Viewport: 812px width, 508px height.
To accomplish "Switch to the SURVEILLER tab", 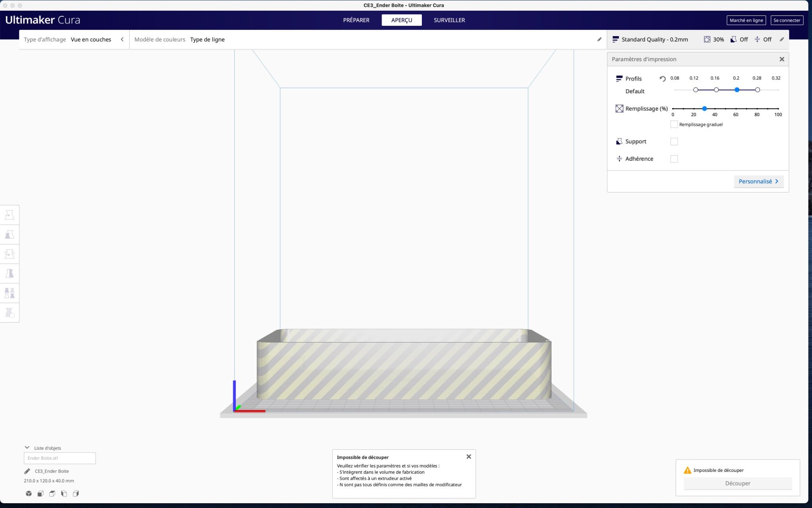I will click(x=449, y=20).
